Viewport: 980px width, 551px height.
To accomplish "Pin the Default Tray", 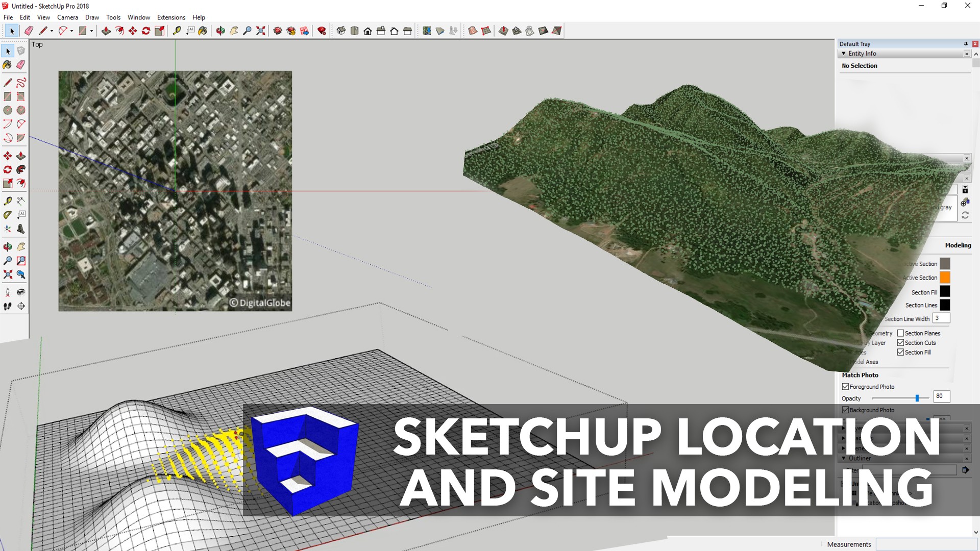I will point(966,44).
